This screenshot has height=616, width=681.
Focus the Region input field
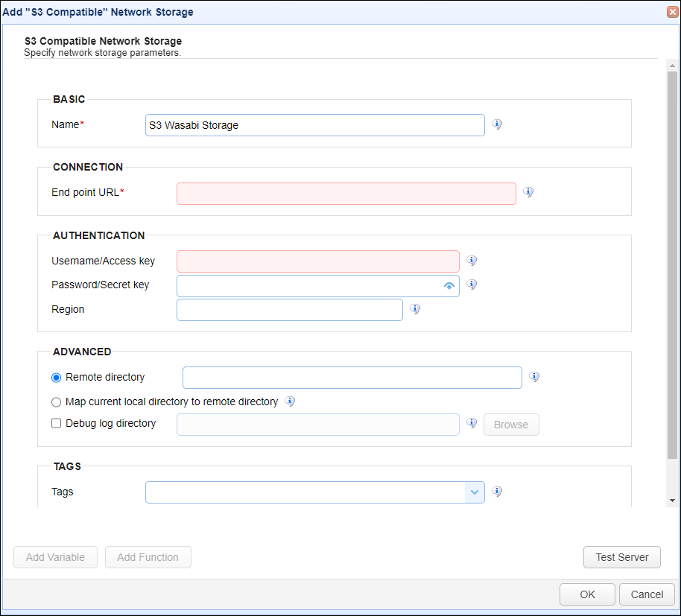[x=290, y=310]
